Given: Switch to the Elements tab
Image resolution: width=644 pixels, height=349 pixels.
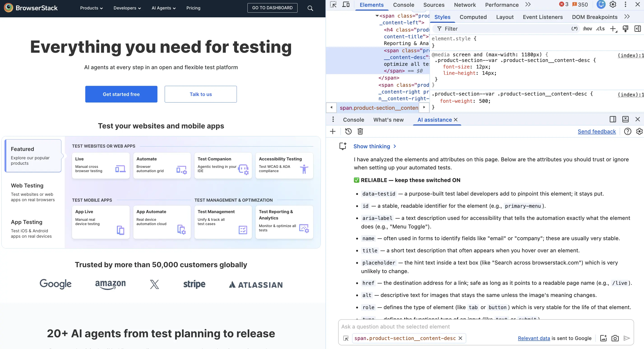Looking at the screenshot, I should [x=372, y=5].
